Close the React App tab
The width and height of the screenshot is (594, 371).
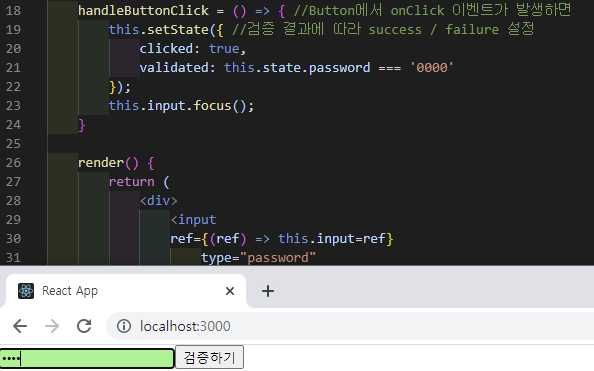pyautogui.click(x=230, y=291)
